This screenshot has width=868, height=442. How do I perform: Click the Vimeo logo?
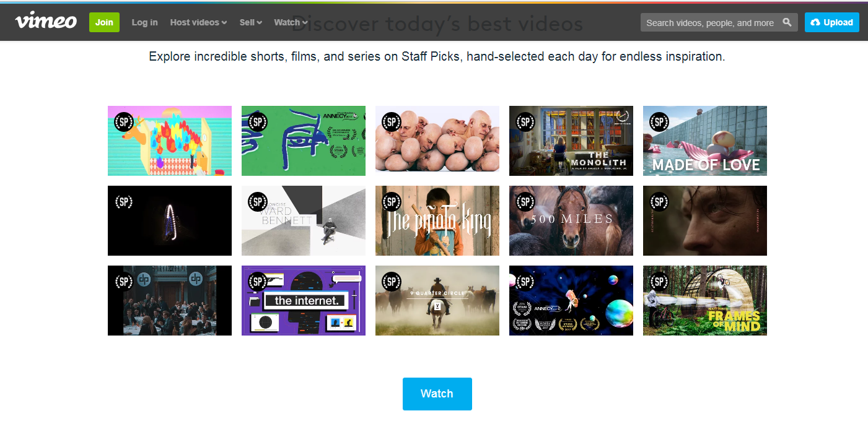[46, 22]
